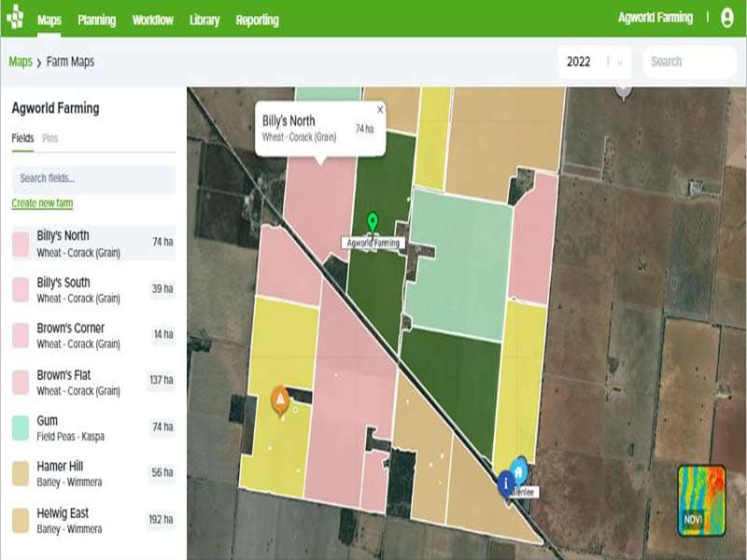The height and width of the screenshot is (560, 747).
Task: Open the Reporting menu
Action: (x=257, y=20)
